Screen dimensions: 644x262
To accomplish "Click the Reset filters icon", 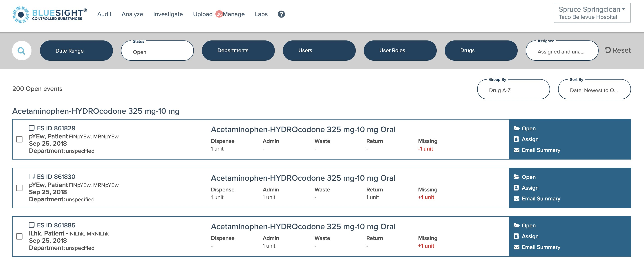I will click(x=608, y=50).
